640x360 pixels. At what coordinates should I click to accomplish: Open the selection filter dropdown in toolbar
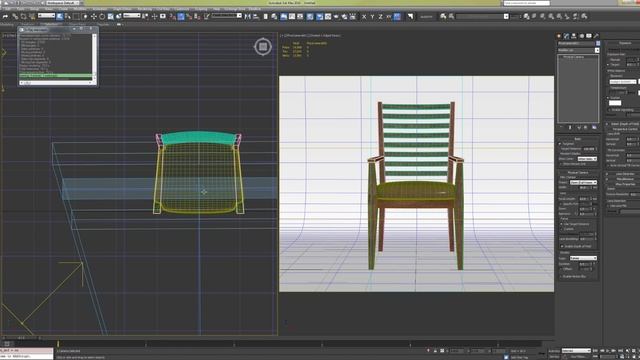pos(47,16)
